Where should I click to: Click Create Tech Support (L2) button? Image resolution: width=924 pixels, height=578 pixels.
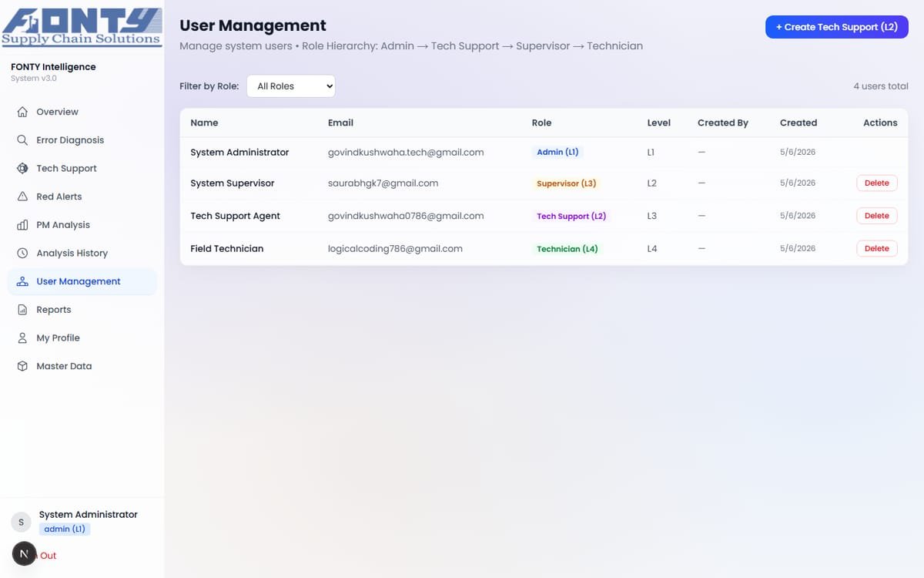(x=837, y=27)
